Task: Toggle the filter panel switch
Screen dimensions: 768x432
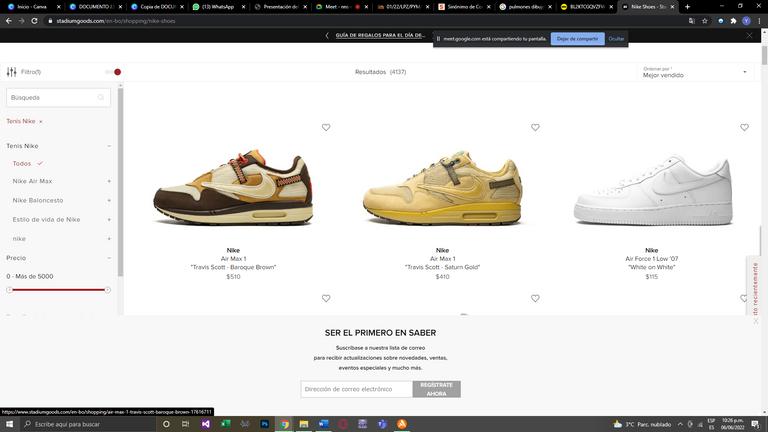Action: pos(113,72)
